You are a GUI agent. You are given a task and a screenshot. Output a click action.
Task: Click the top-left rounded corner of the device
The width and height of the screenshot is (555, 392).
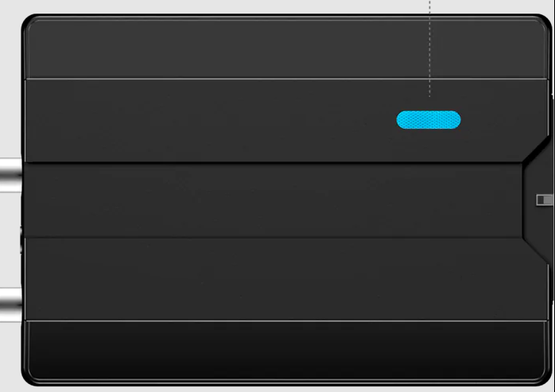point(29,22)
